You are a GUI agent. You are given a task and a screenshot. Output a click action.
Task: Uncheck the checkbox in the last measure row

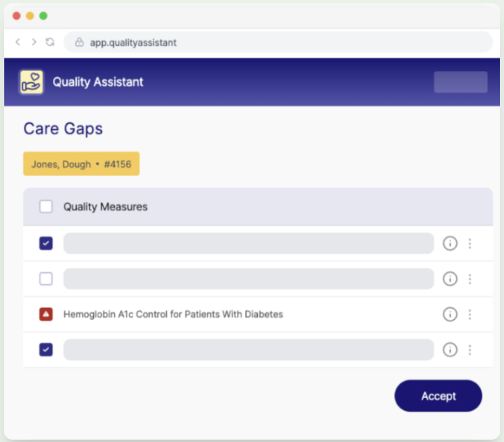[46, 350]
